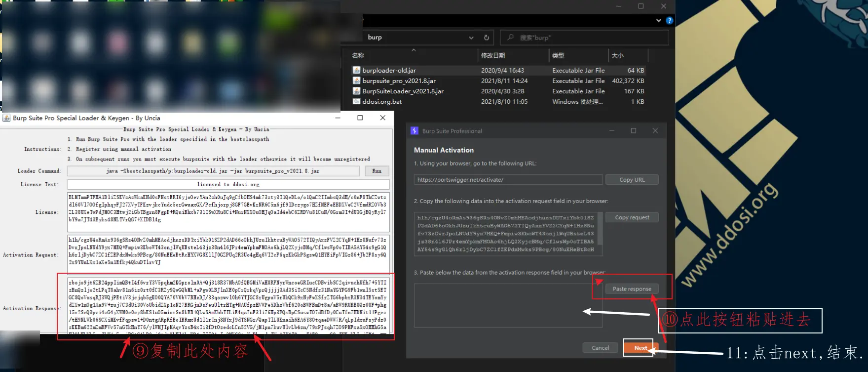Screen dimensions: 868x372
Task: Minimize the Burp Suite Professional dialog
Action: pos(612,131)
